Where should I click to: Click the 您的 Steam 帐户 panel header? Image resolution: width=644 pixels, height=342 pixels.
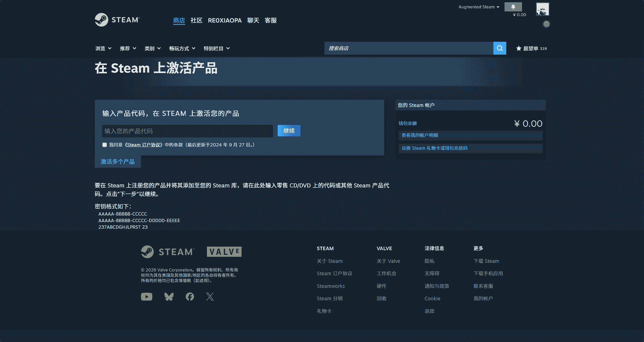tap(470, 105)
